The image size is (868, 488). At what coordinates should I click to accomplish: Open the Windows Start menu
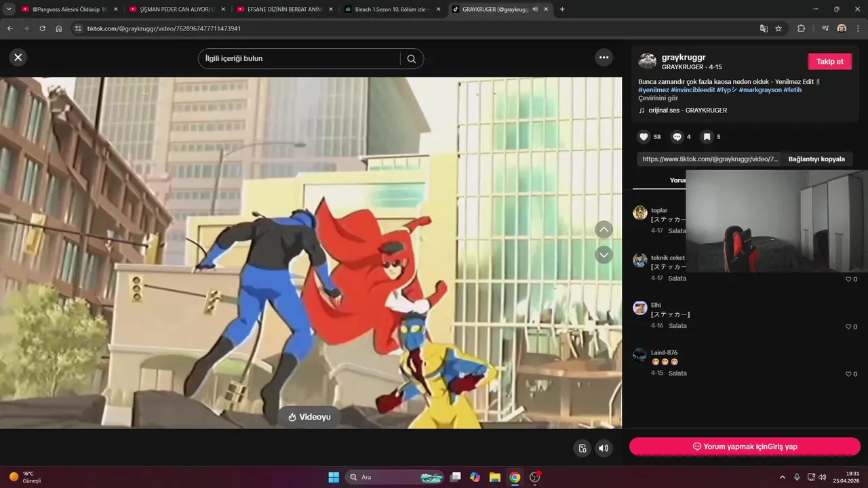pos(334,477)
